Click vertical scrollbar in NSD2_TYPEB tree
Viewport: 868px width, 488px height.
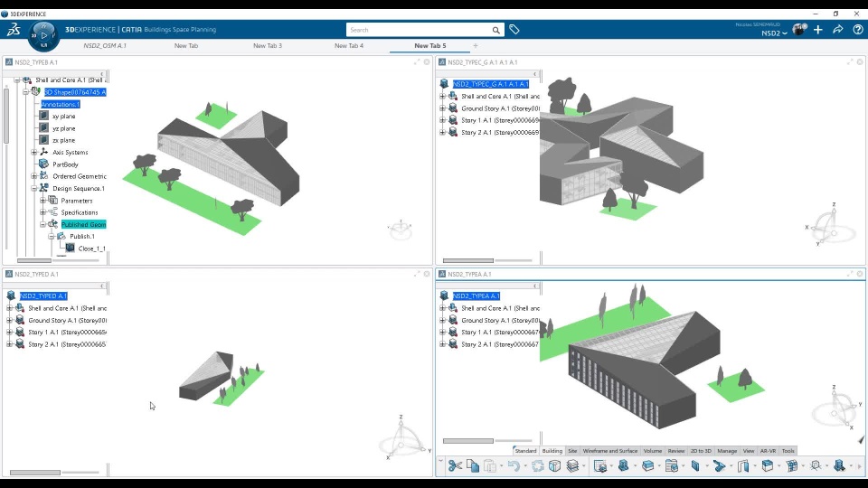click(6, 117)
